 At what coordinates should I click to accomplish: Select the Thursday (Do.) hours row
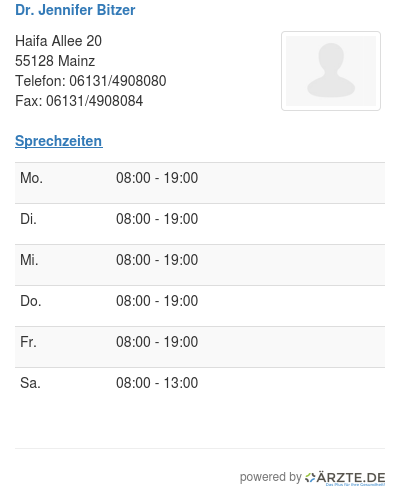pos(200,306)
